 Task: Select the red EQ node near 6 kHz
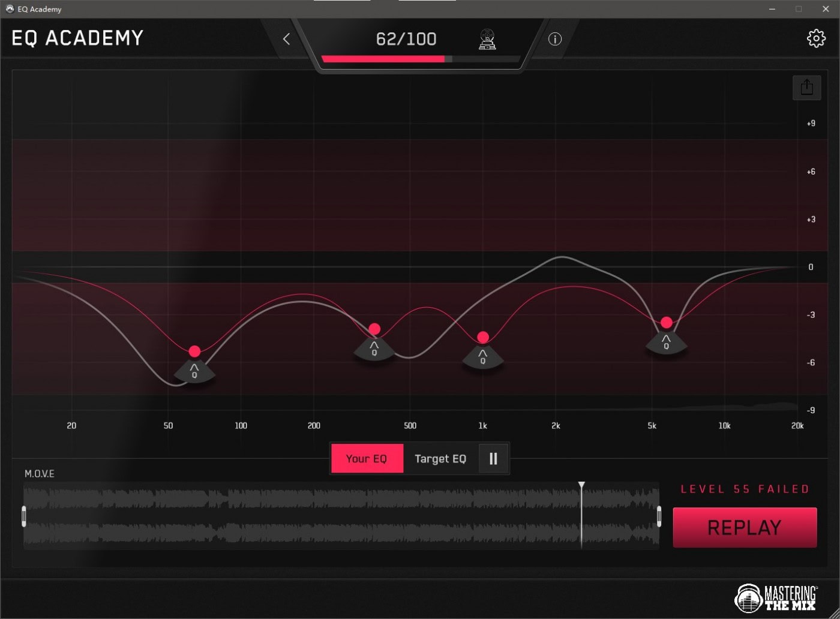[x=667, y=323]
